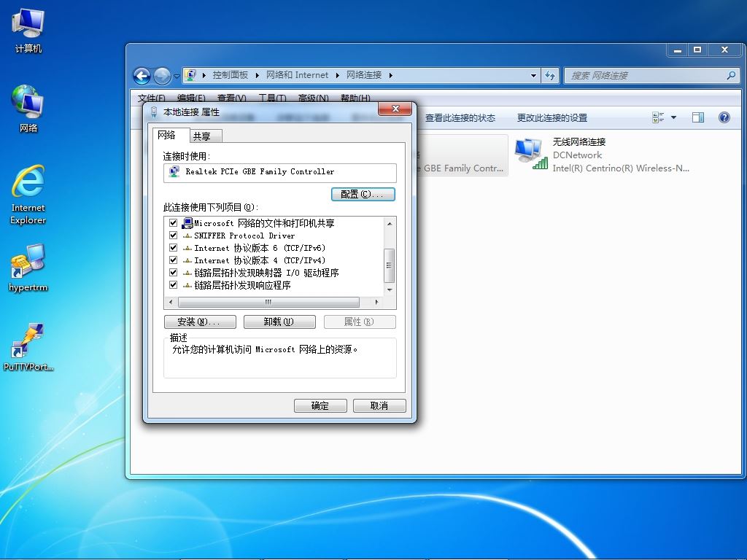This screenshot has width=747, height=560.
Task: Open the recent pages dropdown arrow
Action: pyautogui.click(x=177, y=76)
